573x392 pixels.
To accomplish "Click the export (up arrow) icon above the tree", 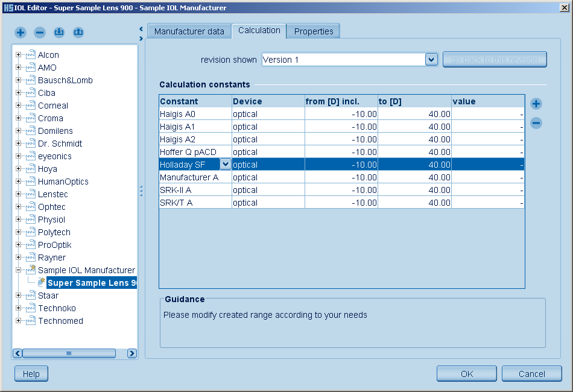I will click(x=78, y=32).
